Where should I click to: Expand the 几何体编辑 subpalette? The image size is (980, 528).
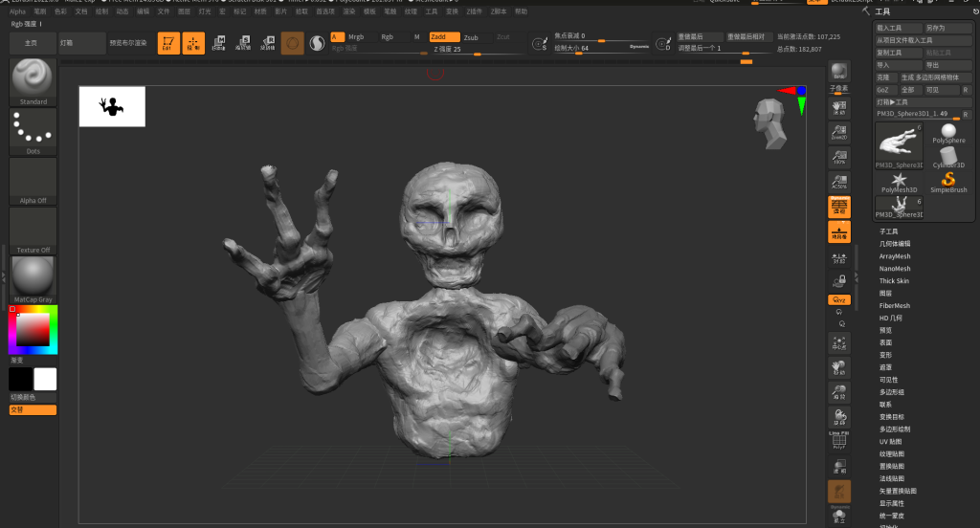coord(895,244)
